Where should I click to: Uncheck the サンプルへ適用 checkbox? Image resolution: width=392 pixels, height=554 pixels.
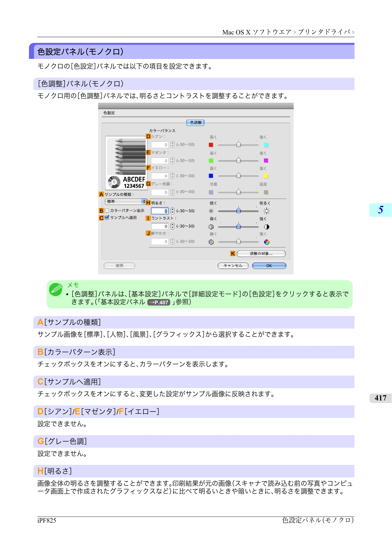point(107,217)
